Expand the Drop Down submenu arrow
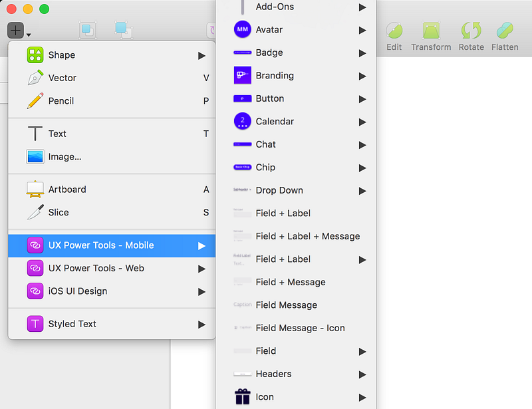Screen dimensions: 532x409 [x=362, y=191]
